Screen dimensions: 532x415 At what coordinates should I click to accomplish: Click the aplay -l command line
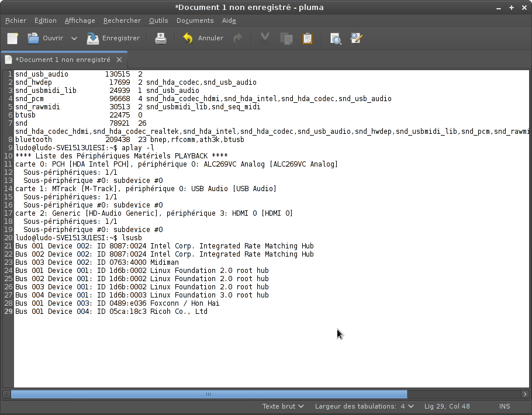[x=85, y=148]
